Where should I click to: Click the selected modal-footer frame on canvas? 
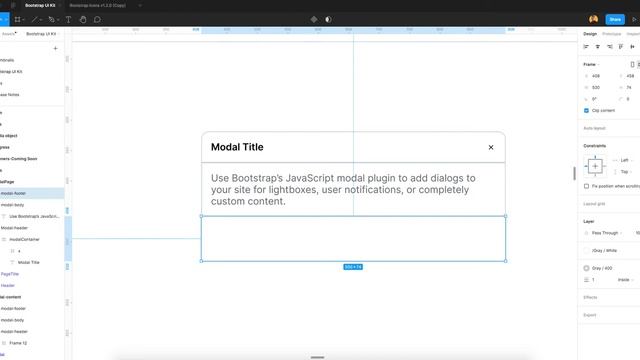353,239
